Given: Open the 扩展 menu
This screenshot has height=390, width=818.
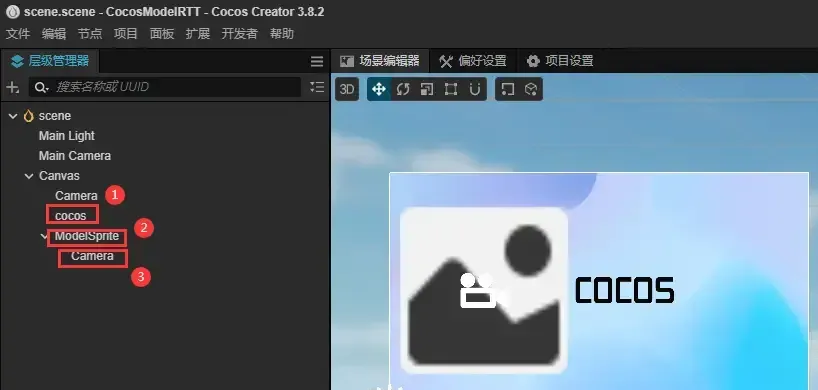Looking at the screenshot, I should tap(198, 34).
